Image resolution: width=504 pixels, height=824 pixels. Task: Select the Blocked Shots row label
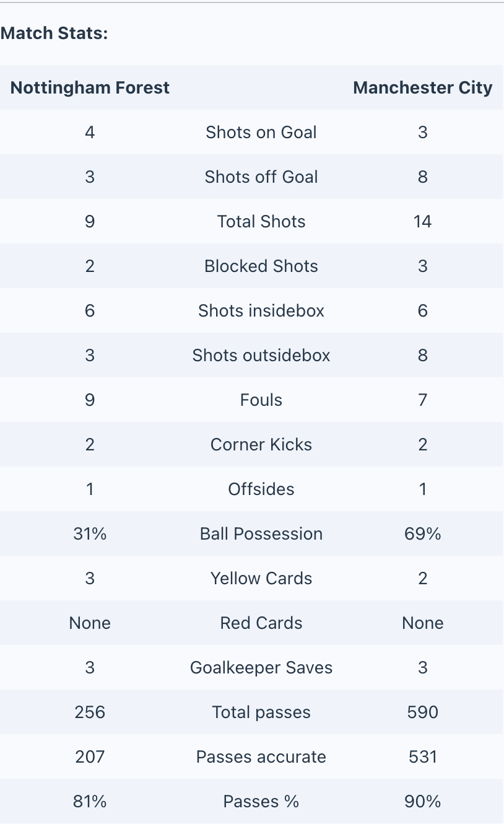(x=261, y=266)
